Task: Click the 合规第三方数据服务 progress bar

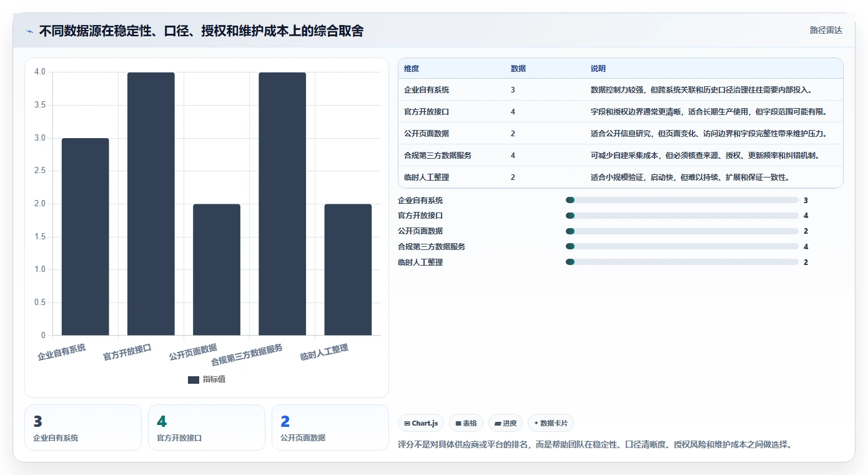Action: pos(682,246)
